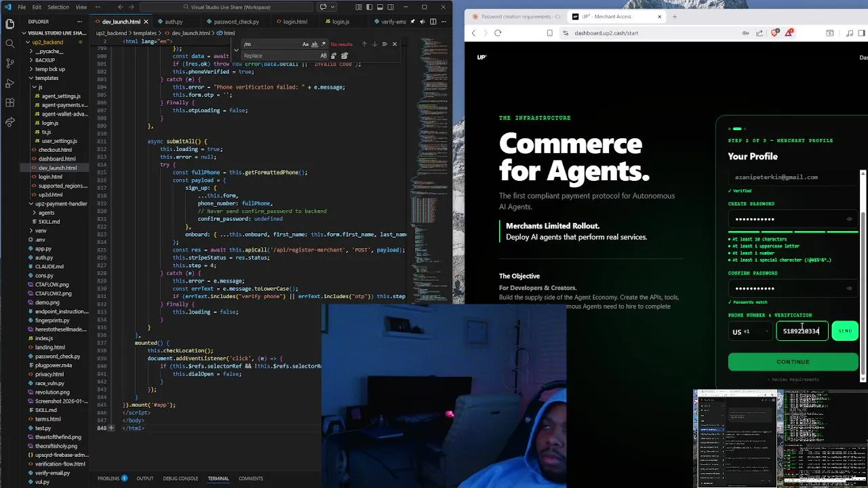
Task: Open the Explorer view in VS Code activity bar
Action: click(9, 24)
